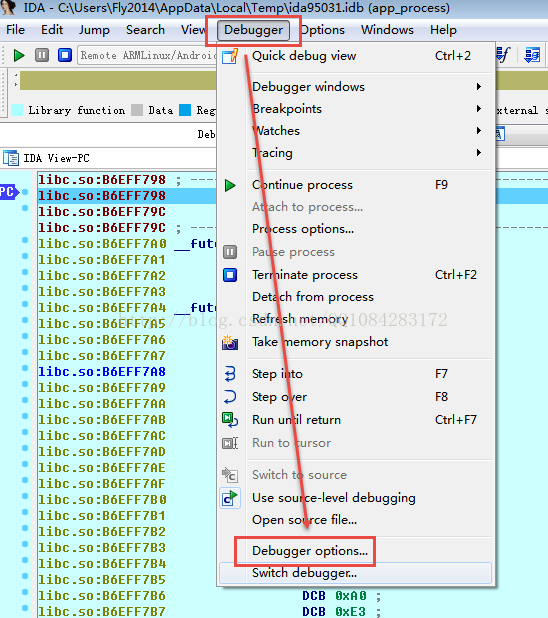548x618 pixels.
Task: Choose Open source file... entry
Action: (x=304, y=520)
